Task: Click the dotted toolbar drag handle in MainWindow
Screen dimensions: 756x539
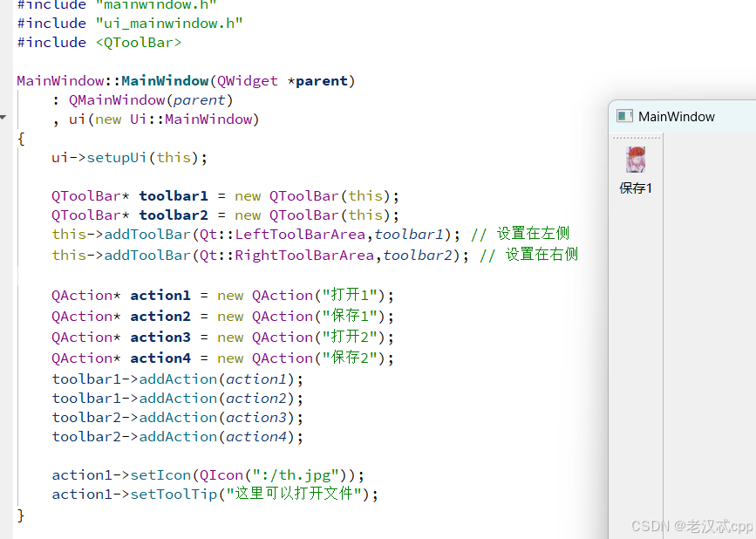Action: click(637, 138)
